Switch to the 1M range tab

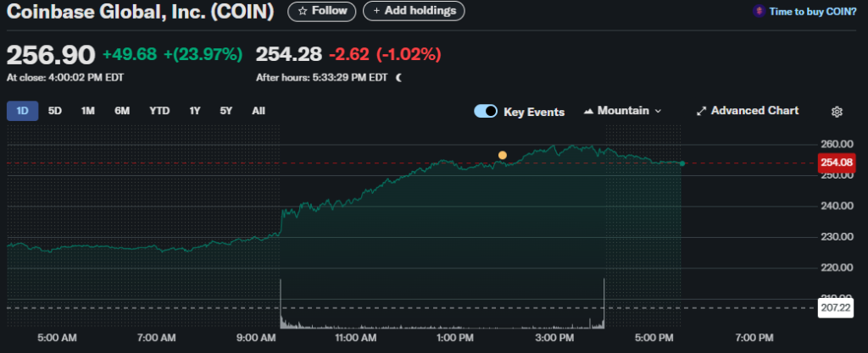(x=88, y=111)
